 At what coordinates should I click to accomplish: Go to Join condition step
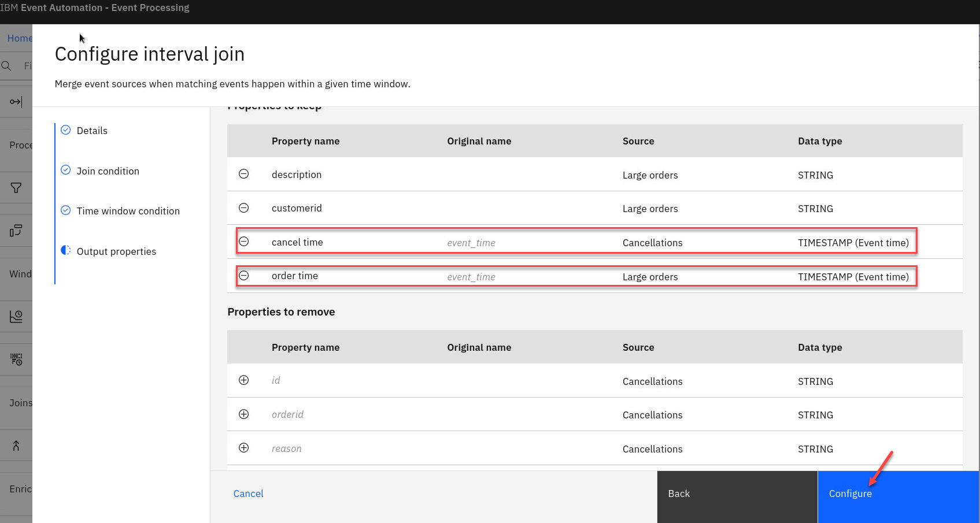point(108,171)
